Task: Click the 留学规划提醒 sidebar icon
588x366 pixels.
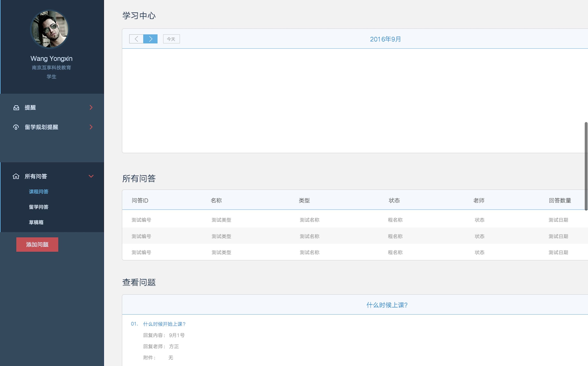Action: point(16,127)
